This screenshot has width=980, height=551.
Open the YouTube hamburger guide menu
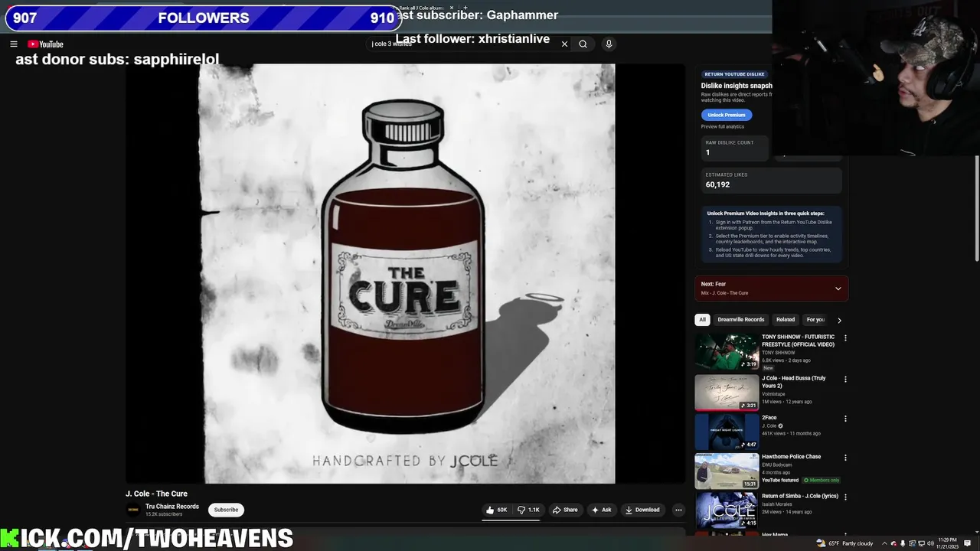pos(14,44)
